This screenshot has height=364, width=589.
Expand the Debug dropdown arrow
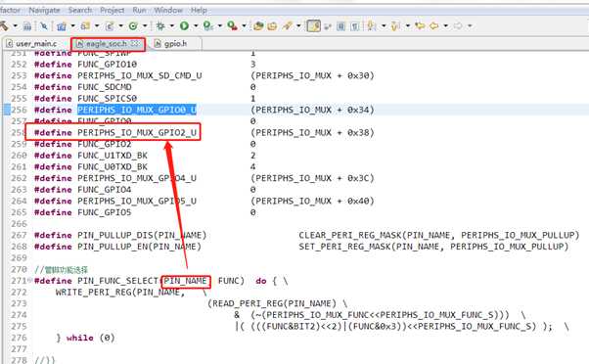pyautogui.click(x=172, y=25)
